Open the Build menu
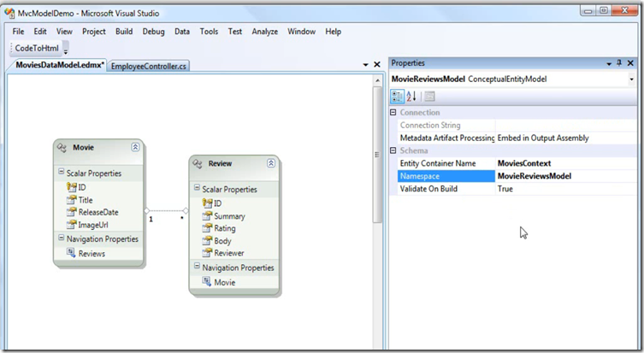Viewport: 644px width, 353px height. pyautogui.click(x=124, y=32)
